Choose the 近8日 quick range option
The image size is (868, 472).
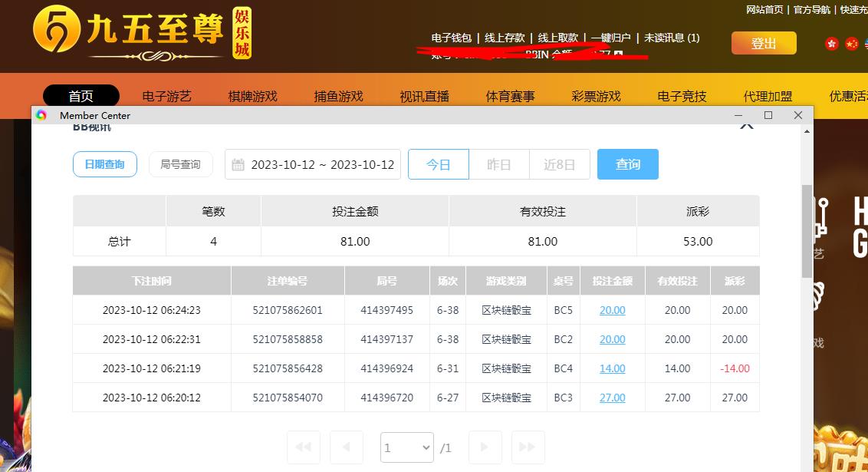coord(559,164)
